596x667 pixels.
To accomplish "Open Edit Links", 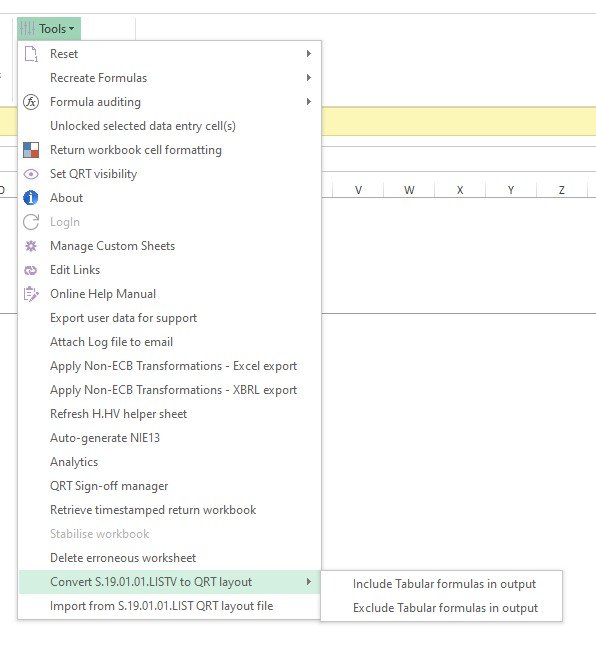I will (169, 270).
